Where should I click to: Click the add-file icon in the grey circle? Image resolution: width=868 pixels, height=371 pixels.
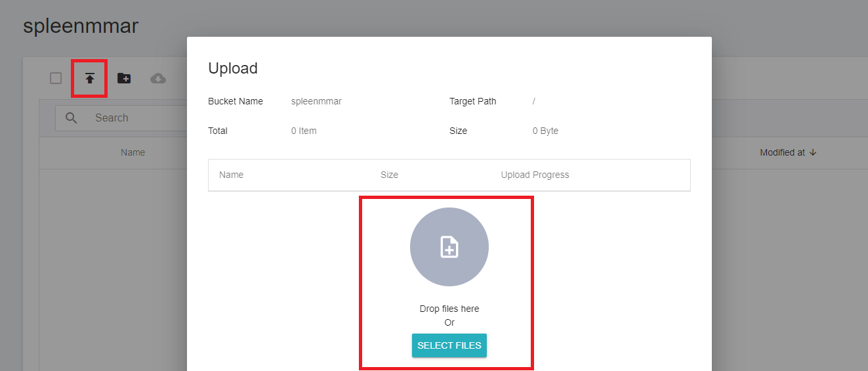pyautogui.click(x=449, y=247)
